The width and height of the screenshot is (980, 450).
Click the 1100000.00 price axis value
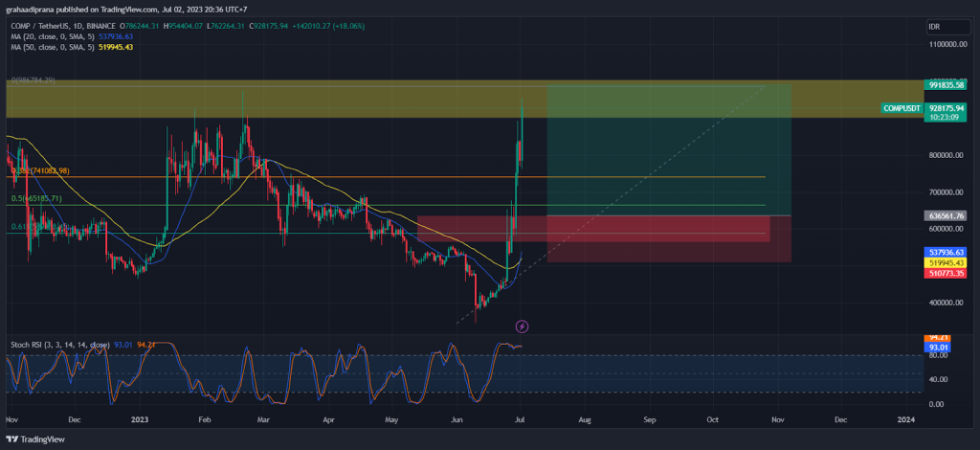tap(947, 45)
